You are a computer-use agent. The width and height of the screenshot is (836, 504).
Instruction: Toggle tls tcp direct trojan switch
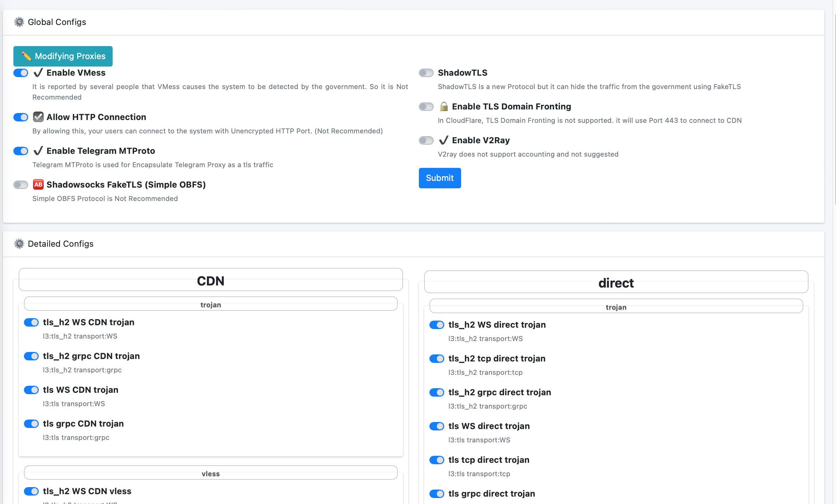pyautogui.click(x=437, y=460)
